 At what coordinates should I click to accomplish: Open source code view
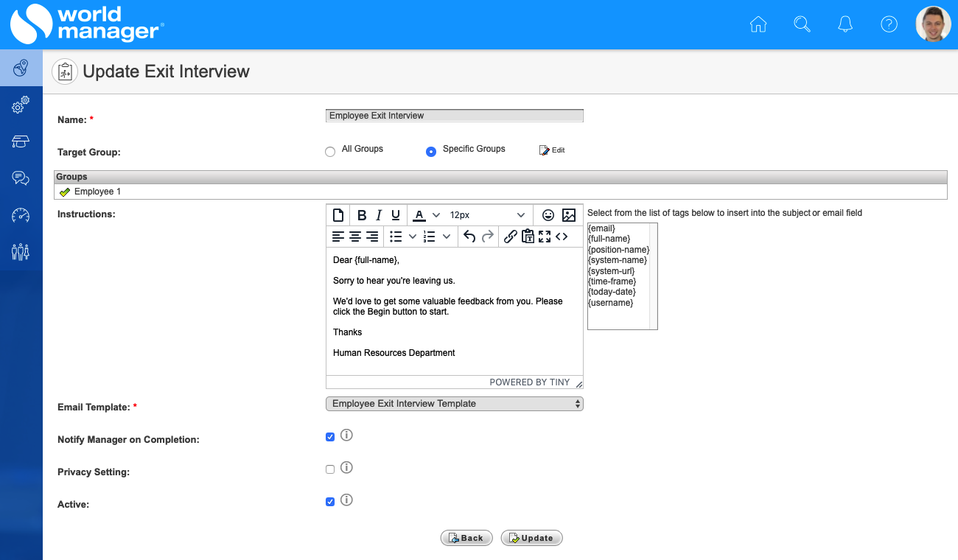(562, 237)
